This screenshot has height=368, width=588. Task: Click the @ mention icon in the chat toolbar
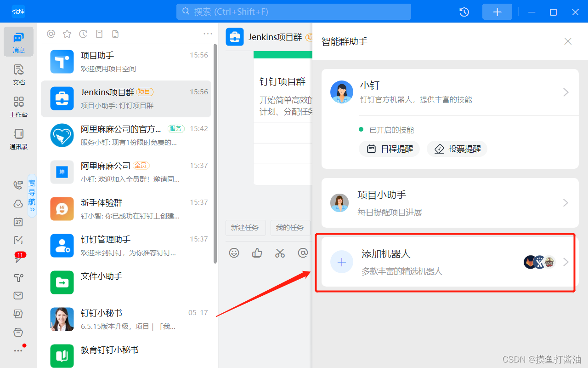(303, 253)
